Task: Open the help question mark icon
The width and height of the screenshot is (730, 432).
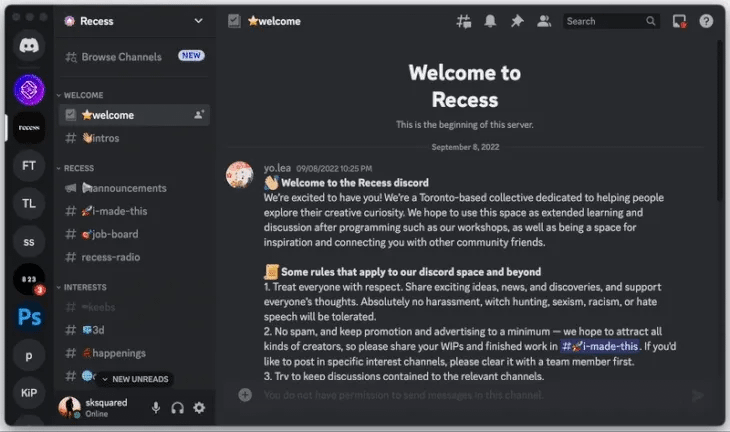Action: 706,21
